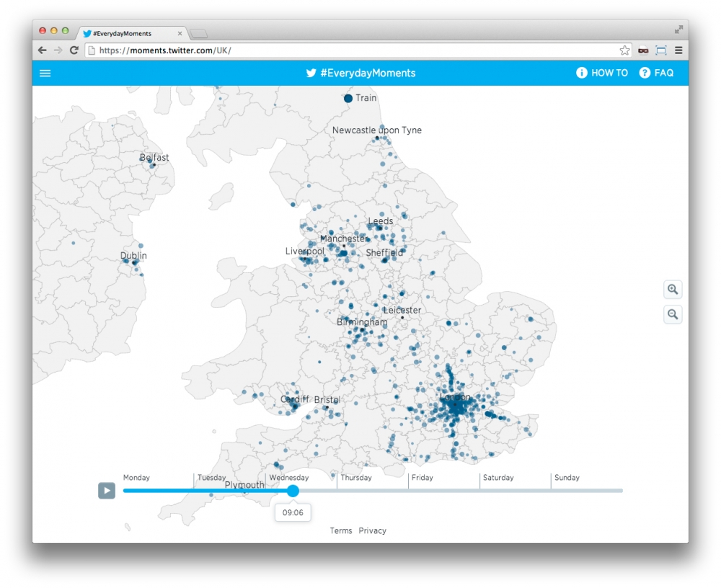The image size is (721, 588).
Task: Click the HOW TO info button
Action: 602,73
